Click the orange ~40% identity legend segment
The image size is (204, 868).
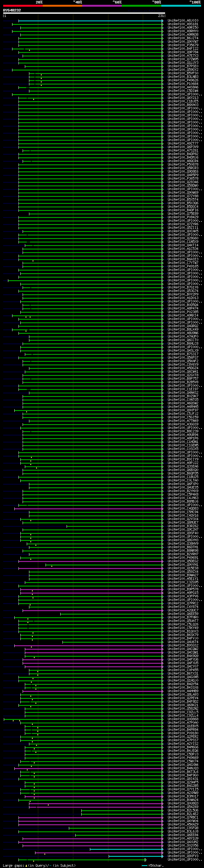pyautogui.click(x=62, y=6)
